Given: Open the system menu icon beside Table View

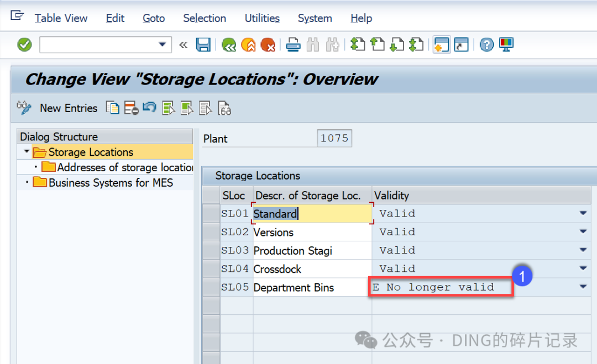Looking at the screenshot, I should (x=17, y=16).
